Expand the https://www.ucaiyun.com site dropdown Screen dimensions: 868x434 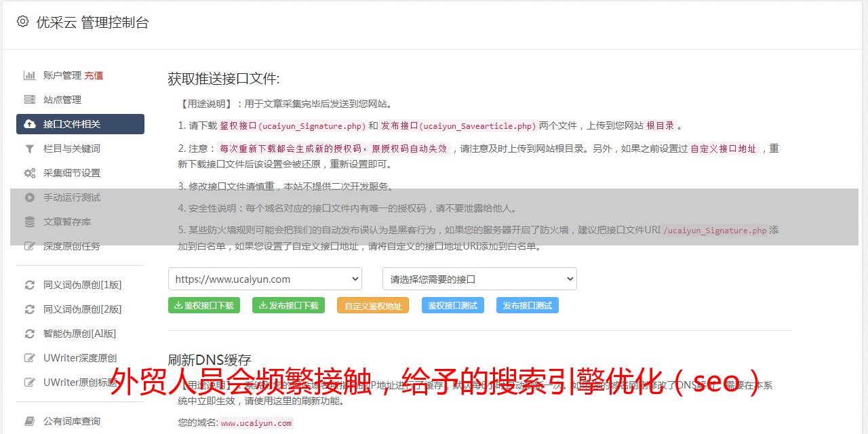pyautogui.click(x=265, y=279)
